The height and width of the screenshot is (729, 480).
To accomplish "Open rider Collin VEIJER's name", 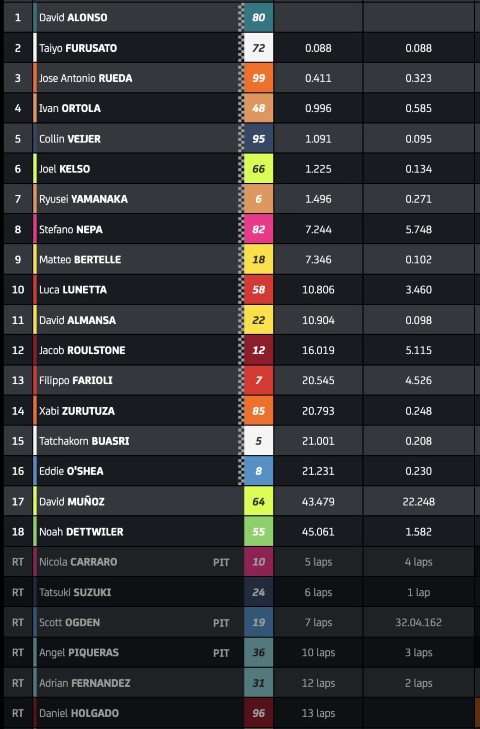I will tap(70, 139).
